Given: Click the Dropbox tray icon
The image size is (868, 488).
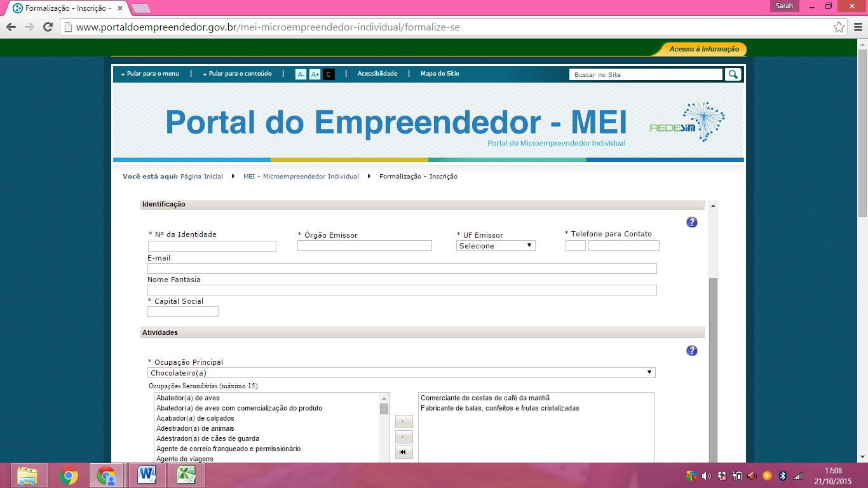Looking at the screenshot, I should pyautogui.click(x=722, y=475).
